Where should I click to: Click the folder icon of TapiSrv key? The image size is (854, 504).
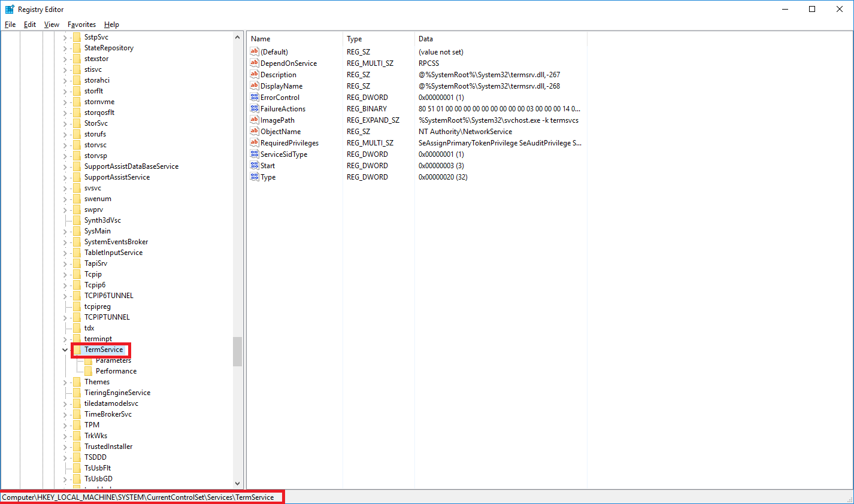76,263
